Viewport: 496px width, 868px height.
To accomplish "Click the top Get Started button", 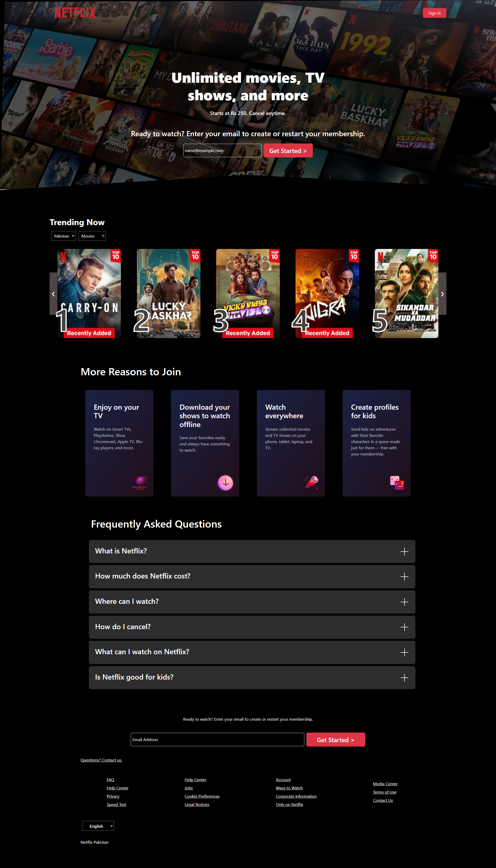I will click(288, 151).
